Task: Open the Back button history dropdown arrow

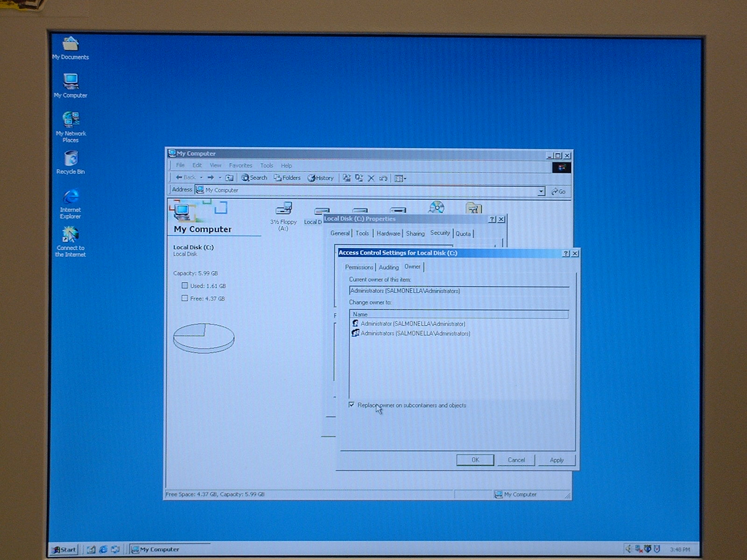Action: tap(201, 178)
